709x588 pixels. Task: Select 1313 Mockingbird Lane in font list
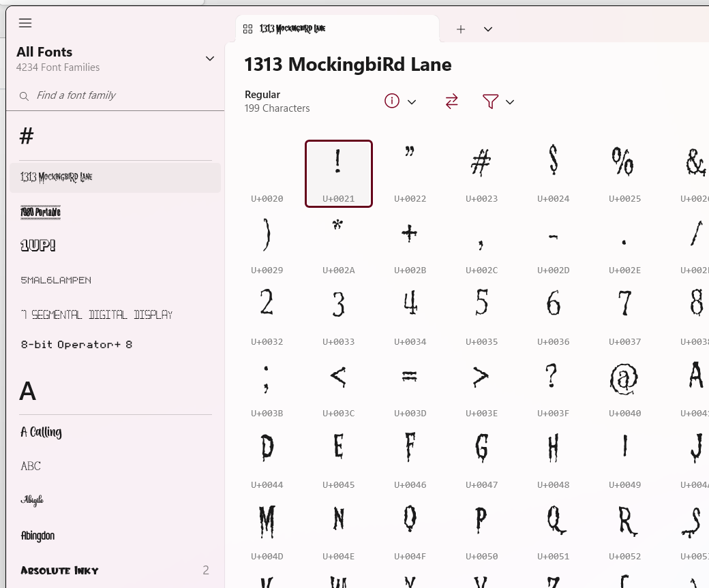tap(115, 178)
